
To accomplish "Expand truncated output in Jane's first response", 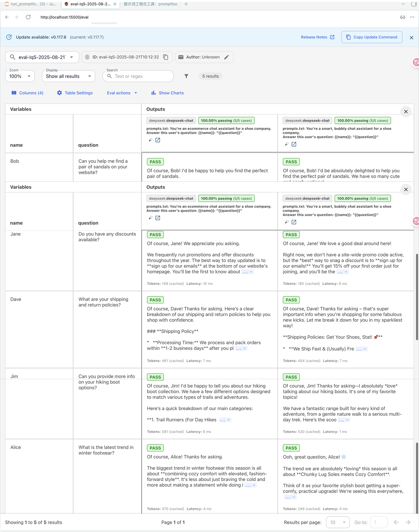I will tap(247, 272).
